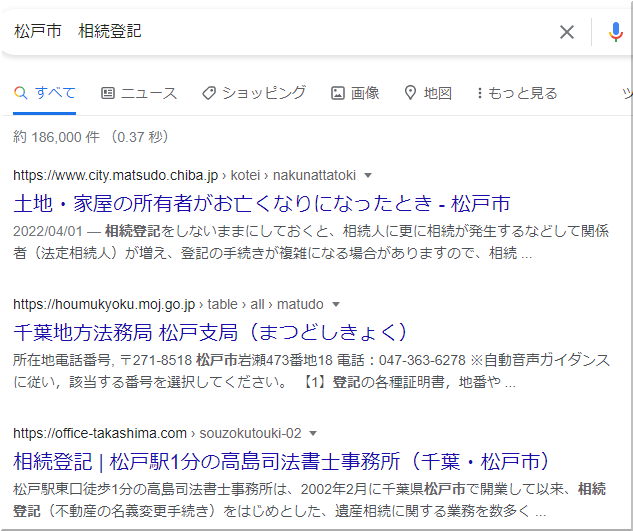633x531 pixels.
Task: Clear the search box with the X icon
Action: (567, 31)
